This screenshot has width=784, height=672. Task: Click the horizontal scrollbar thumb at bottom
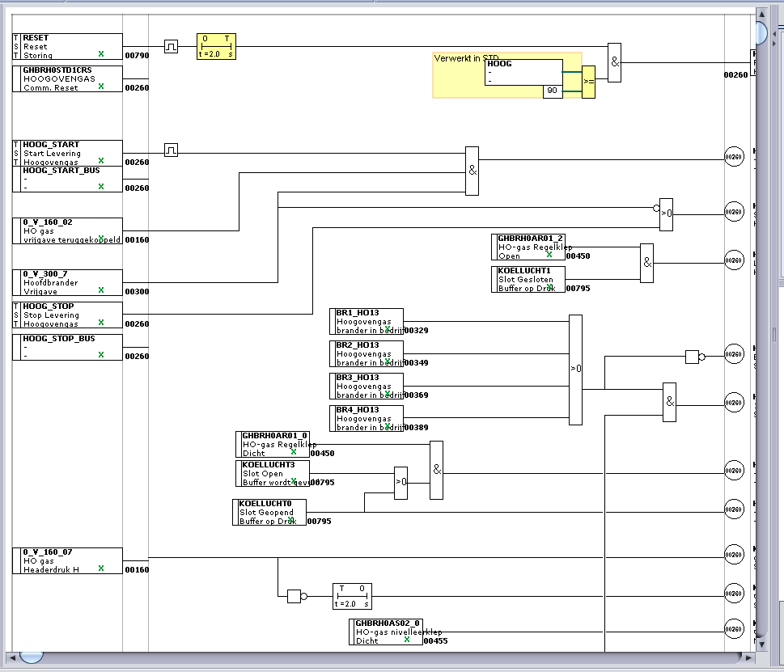[31, 657]
